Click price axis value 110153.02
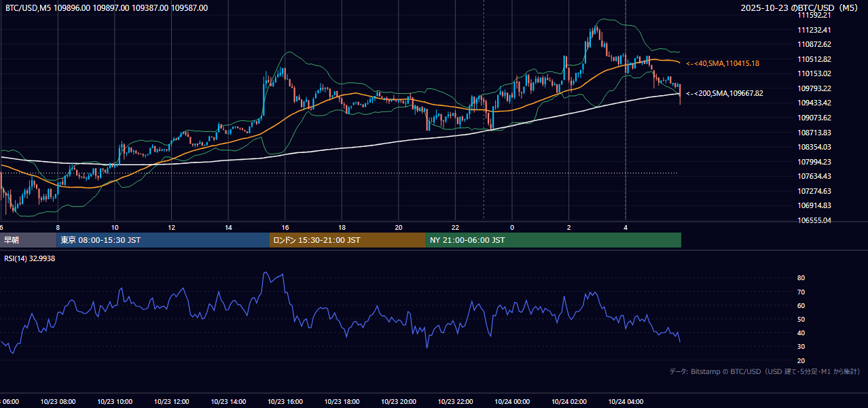This screenshot has height=408, width=868. 814,73
